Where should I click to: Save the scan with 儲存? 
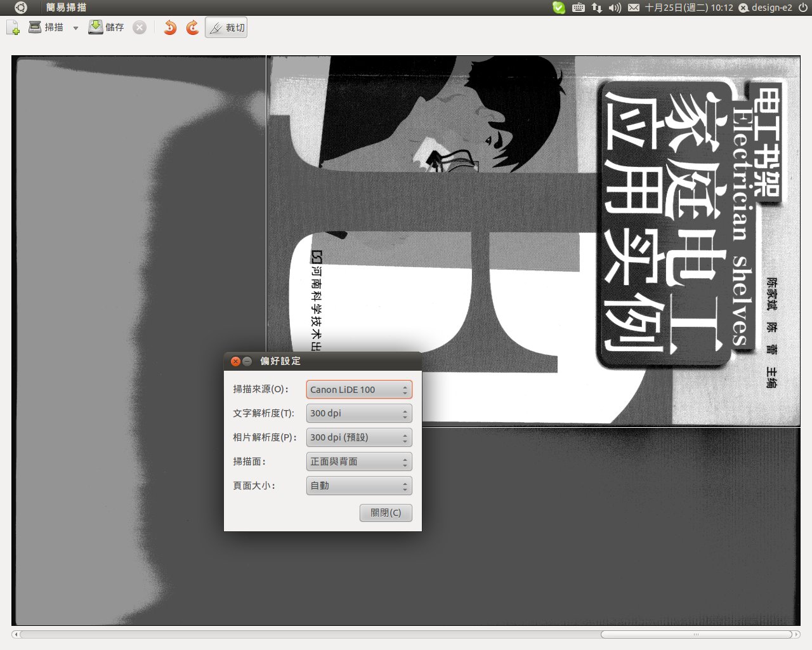tap(106, 27)
